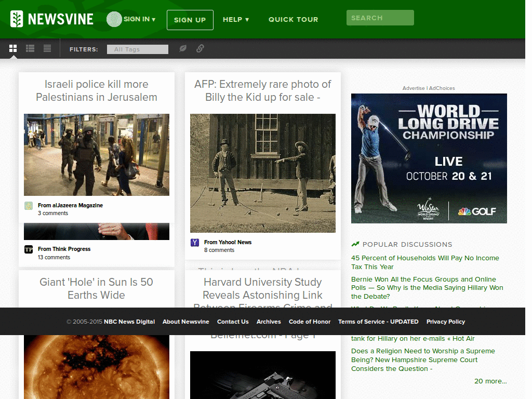Click the Billy the Kid croquet photo
The width and height of the screenshot is (532, 399).
(x=262, y=173)
